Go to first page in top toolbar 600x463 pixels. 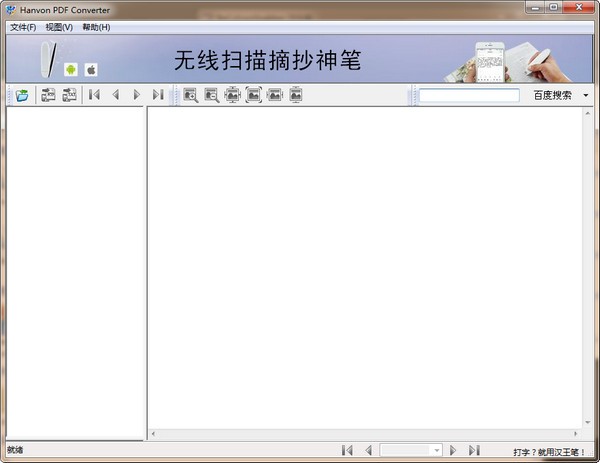point(94,95)
